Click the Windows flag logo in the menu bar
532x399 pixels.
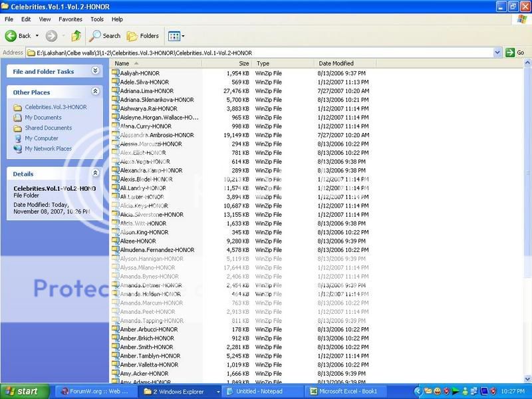coord(522,19)
